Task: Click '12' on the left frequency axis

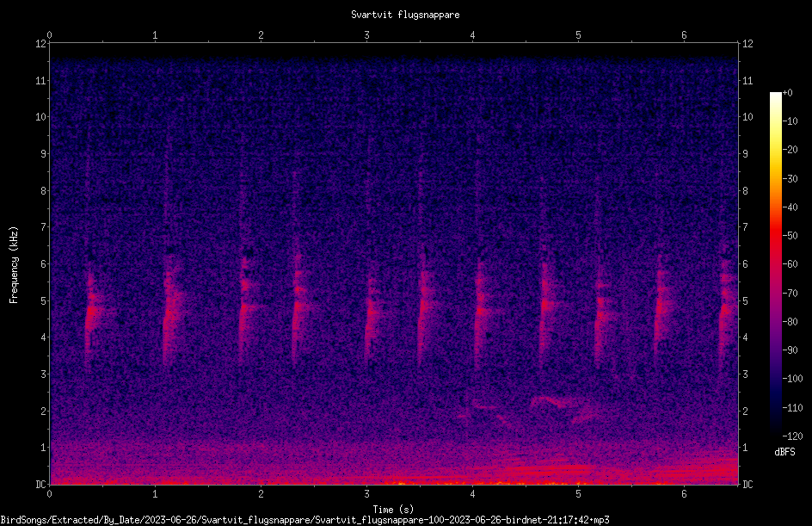Action: tap(41, 44)
